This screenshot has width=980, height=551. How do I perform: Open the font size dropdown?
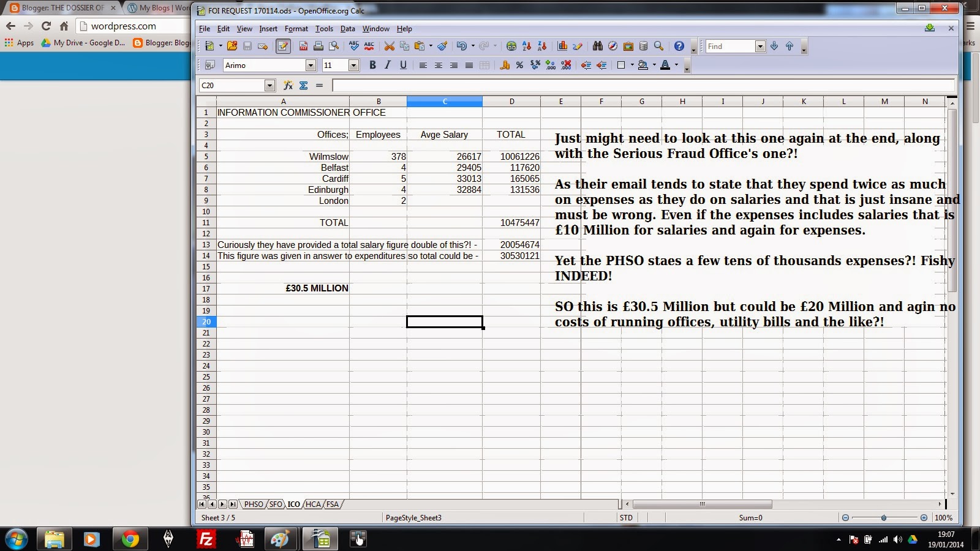point(353,66)
